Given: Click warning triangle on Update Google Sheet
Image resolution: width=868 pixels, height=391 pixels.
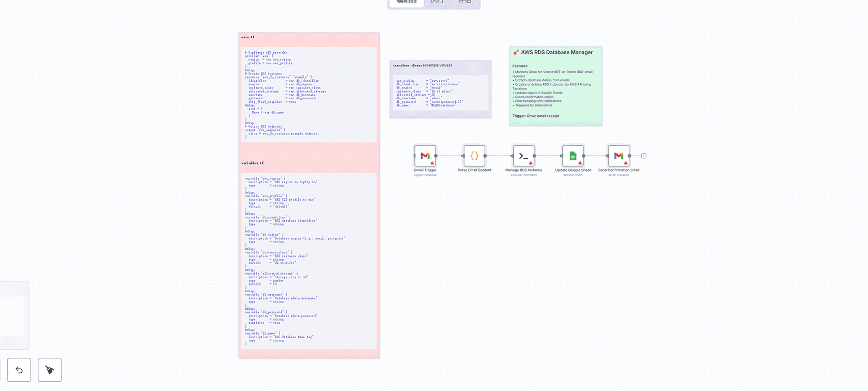Looking at the screenshot, I should click(580, 163).
